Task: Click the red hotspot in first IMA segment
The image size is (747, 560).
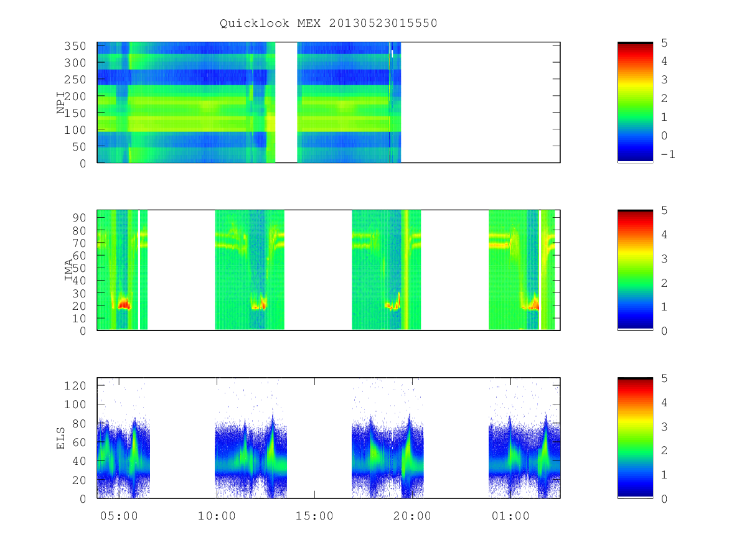Action: pos(123,304)
